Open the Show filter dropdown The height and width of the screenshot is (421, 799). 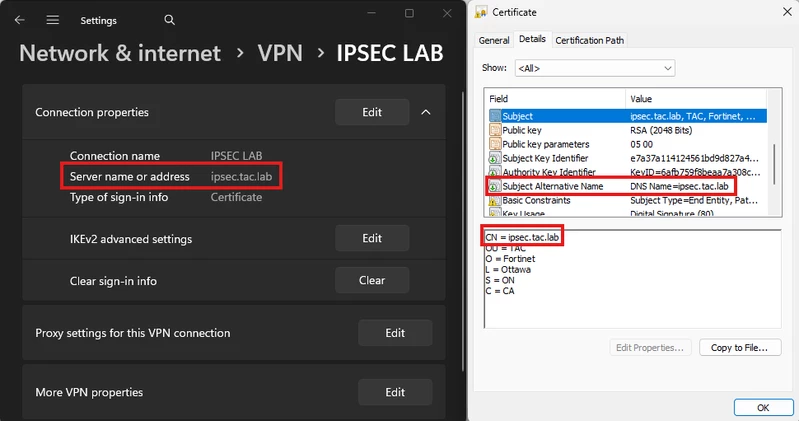pos(595,68)
